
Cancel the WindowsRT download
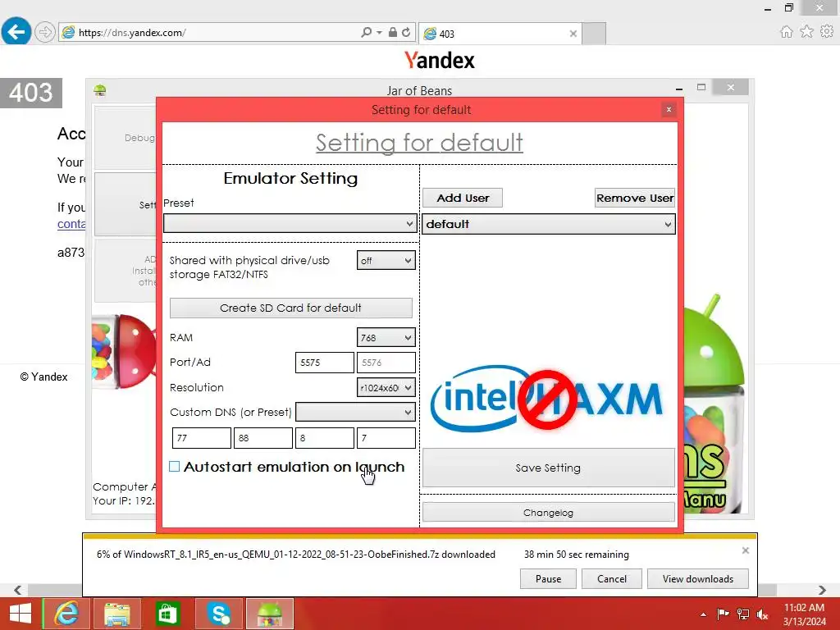click(x=612, y=578)
